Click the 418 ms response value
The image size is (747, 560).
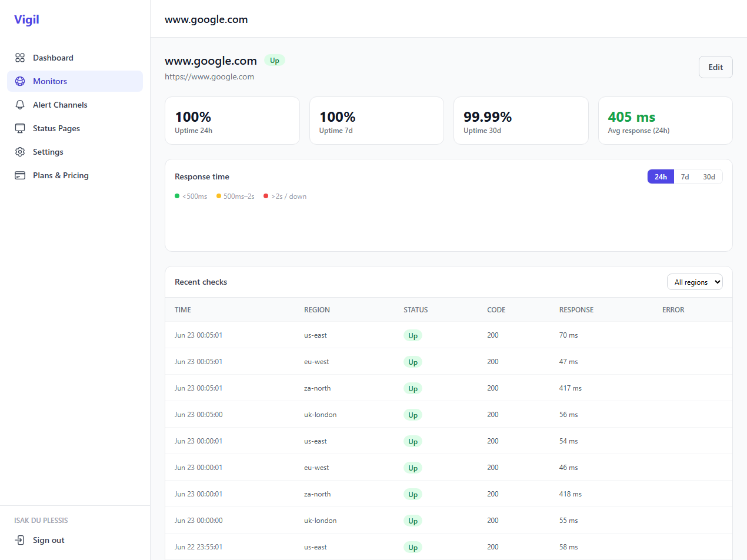pyautogui.click(x=571, y=494)
